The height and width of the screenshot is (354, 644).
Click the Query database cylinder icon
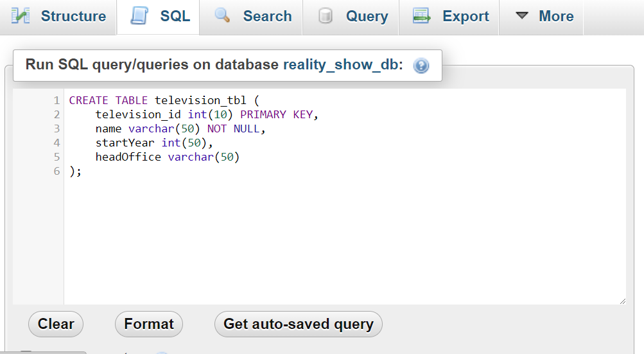(326, 16)
